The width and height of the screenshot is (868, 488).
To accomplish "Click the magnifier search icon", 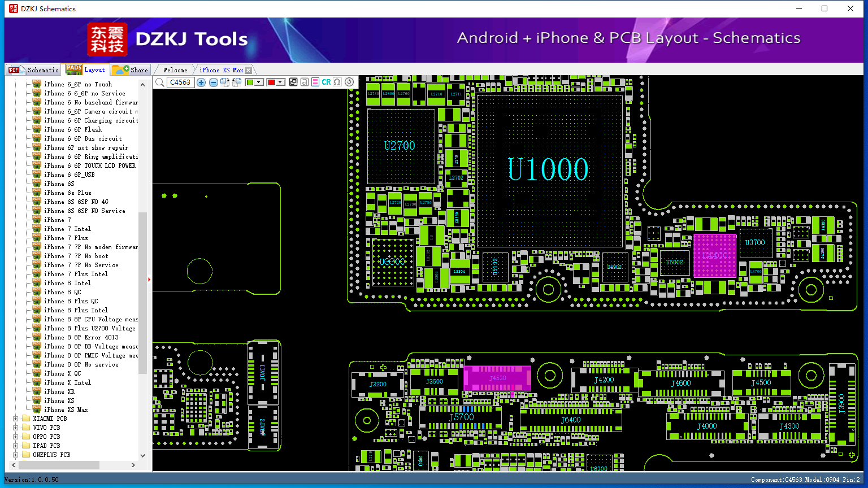I will 160,82.
